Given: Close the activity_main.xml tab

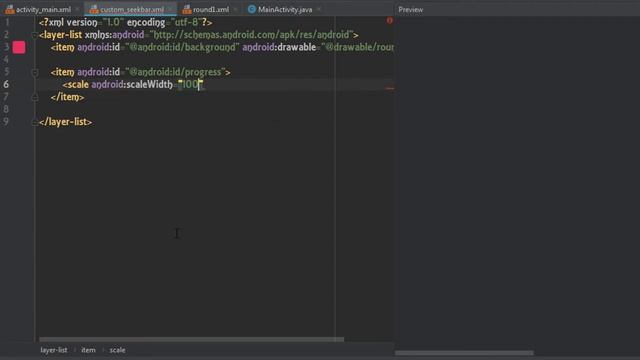Looking at the screenshot, I should coord(77,9).
